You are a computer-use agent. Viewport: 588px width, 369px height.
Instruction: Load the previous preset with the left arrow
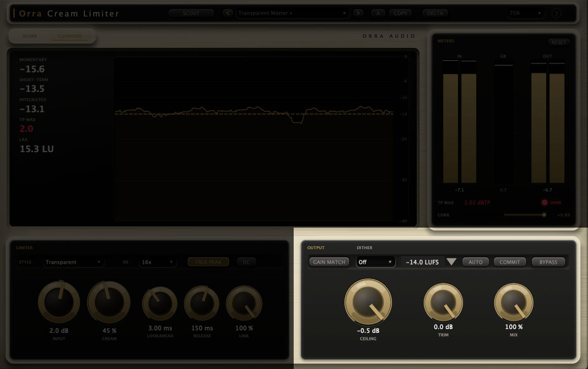228,13
